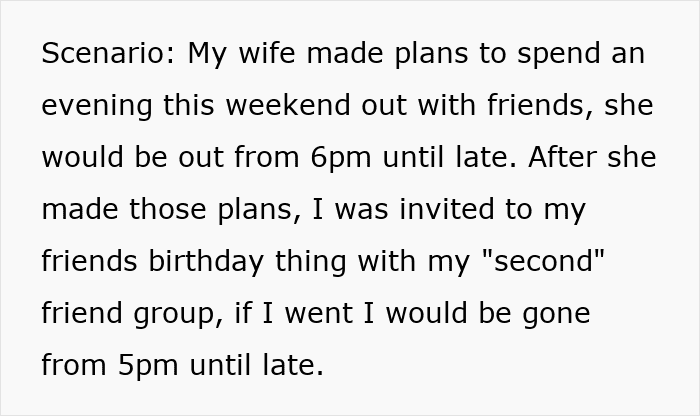Click the word "Scenario:" at the start
Image resolution: width=700 pixels, height=416 pixels.
pyautogui.click(x=108, y=53)
